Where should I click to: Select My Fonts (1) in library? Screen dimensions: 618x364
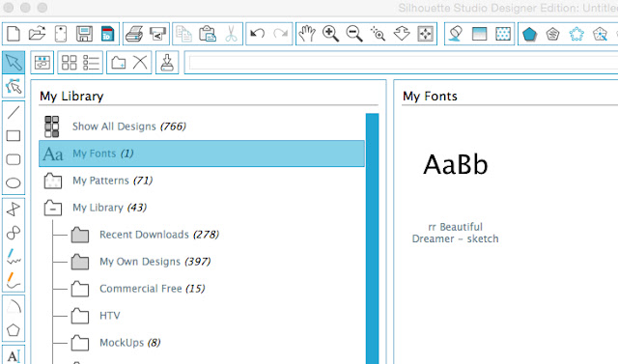click(x=202, y=154)
